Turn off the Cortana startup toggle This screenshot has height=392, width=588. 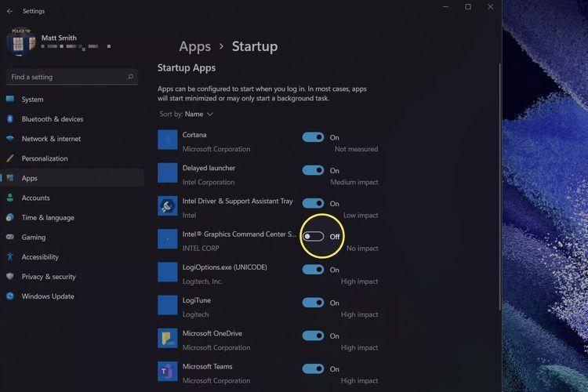[x=313, y=137]
